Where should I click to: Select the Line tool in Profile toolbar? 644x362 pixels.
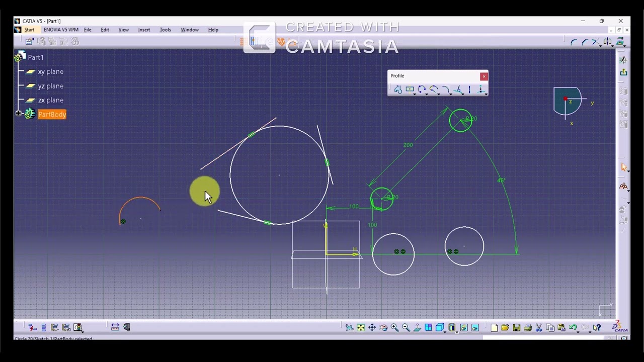click(x=457, y=89)
